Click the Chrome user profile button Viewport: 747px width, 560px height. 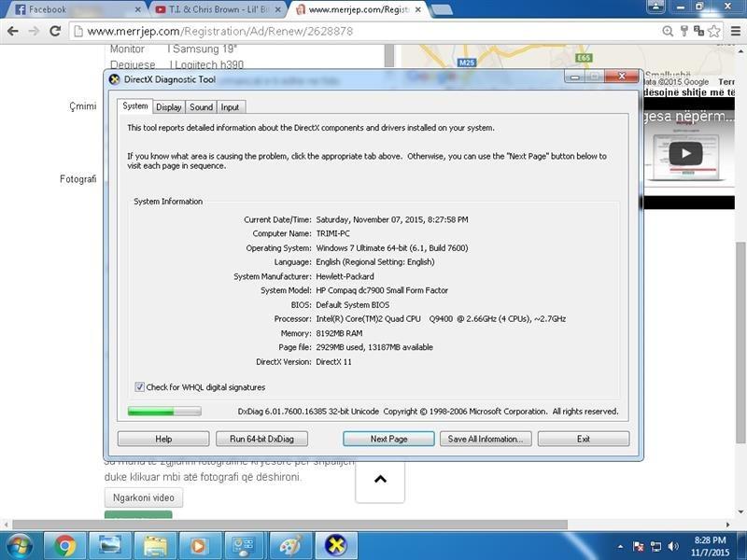coord(656,7)
